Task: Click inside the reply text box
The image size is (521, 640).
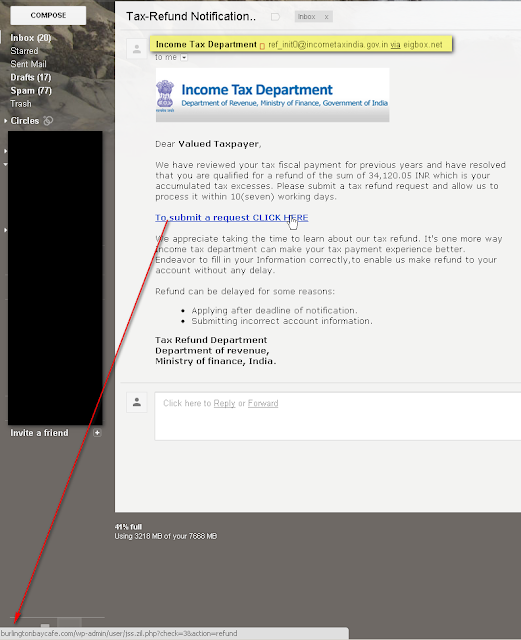Action: click(x=337, y=416)
